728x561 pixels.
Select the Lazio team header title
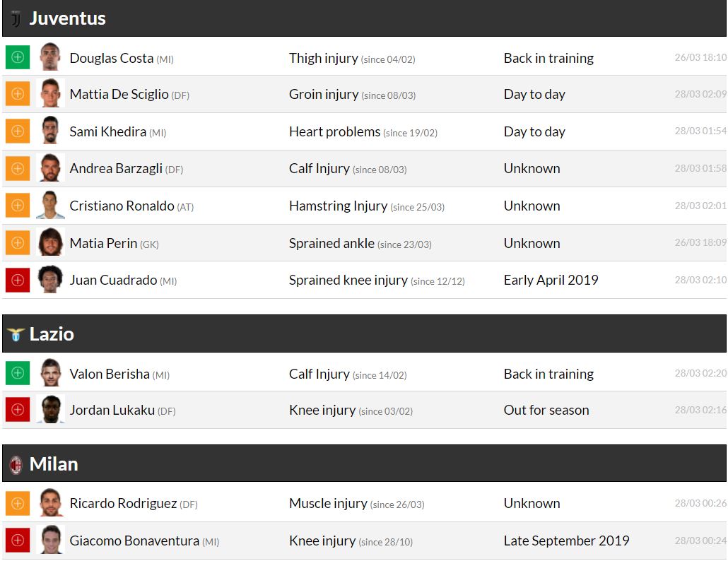click(52, 334)
